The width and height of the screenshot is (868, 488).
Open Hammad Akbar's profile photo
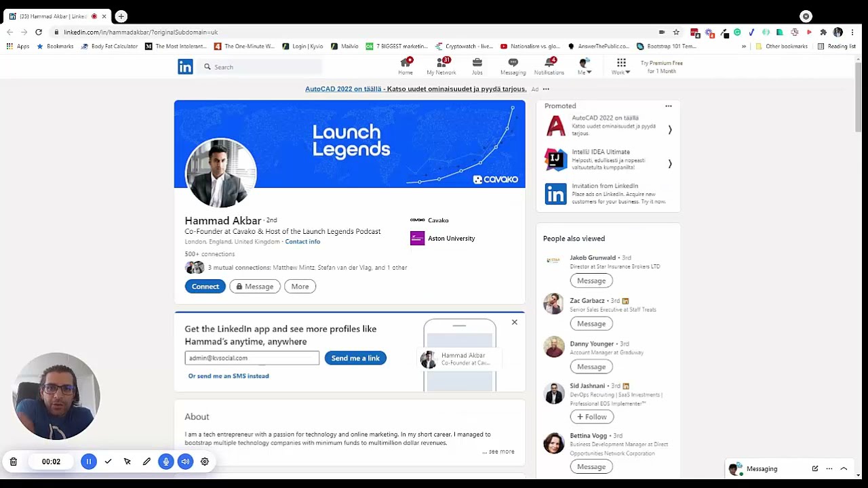220,174
